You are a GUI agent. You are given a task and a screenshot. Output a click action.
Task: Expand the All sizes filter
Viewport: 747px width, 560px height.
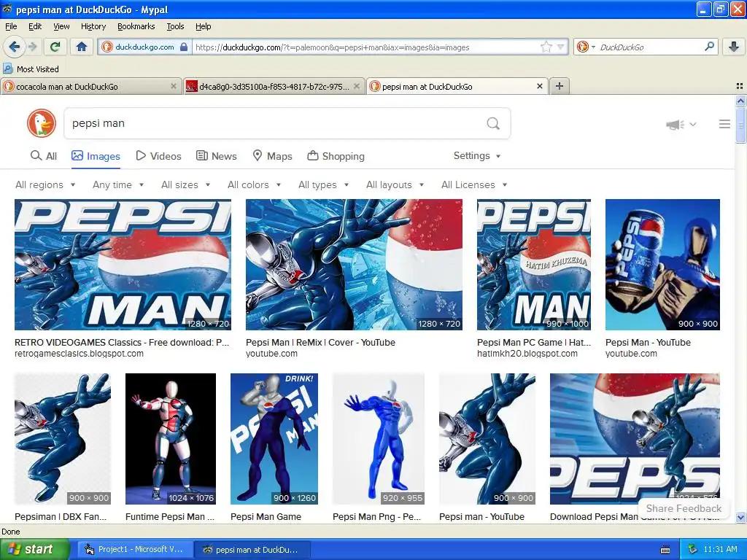[185, 184]
